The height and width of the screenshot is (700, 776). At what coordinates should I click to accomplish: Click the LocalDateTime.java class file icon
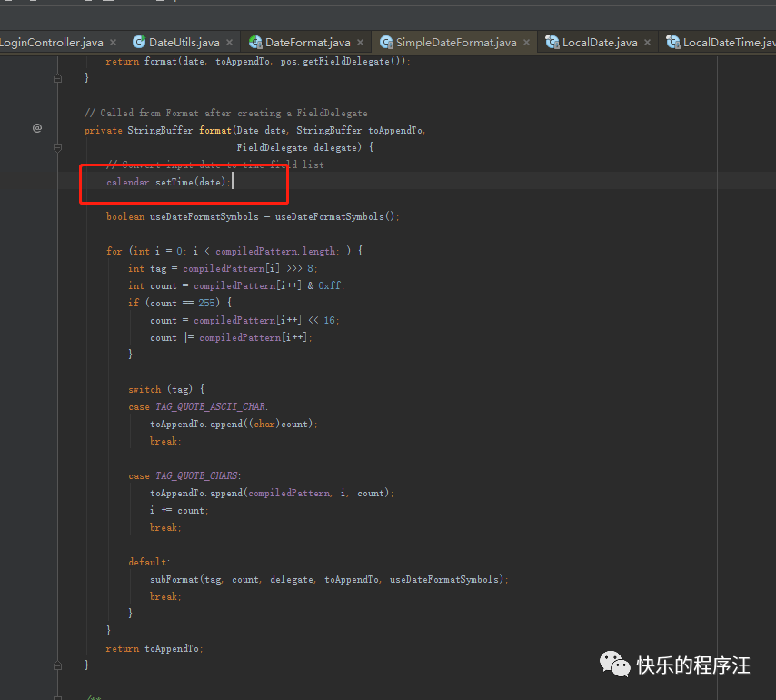tap(673, 42)
